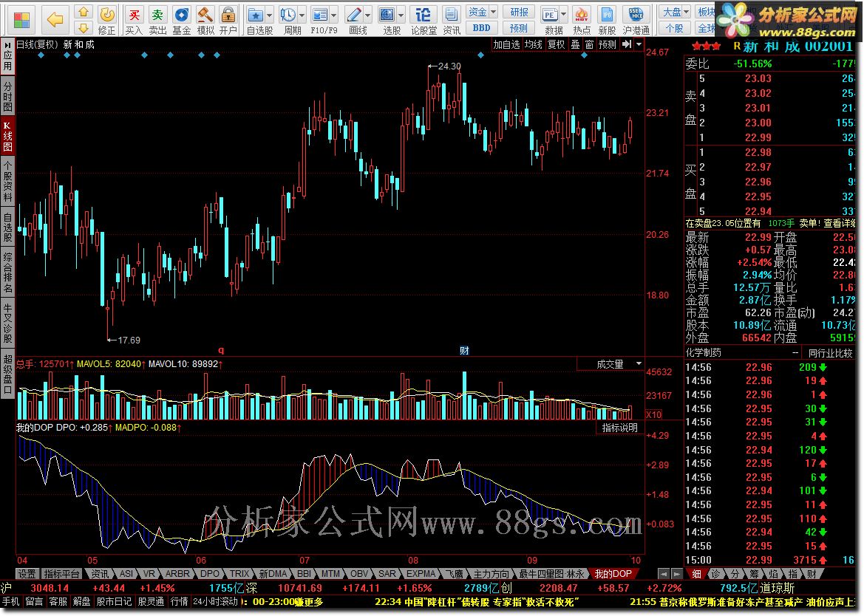Click the 选股 stock picker icon
This screenshot has height=616, width=864.
pyautogui.click(x=387, y=15)
